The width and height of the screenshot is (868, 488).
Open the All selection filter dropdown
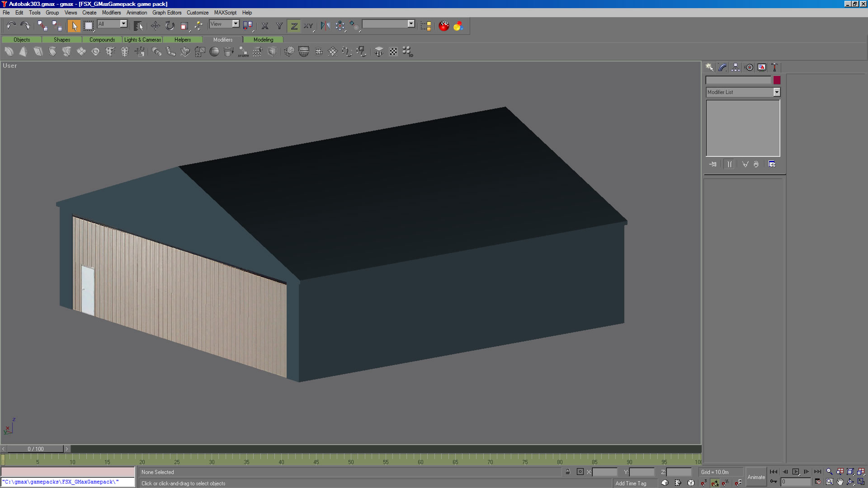point(123,24)
